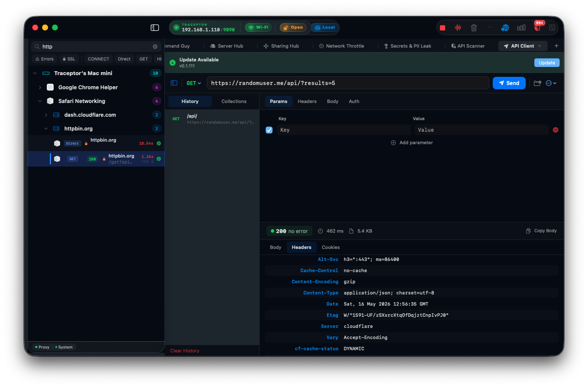Open the Auth tab
Screen dimensions: 588x388
[x=354, y=101]
